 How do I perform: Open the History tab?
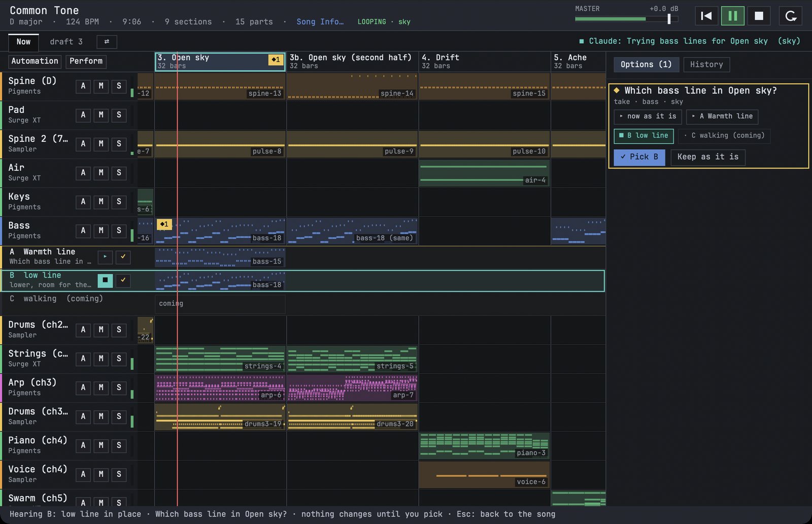(706, 64)
